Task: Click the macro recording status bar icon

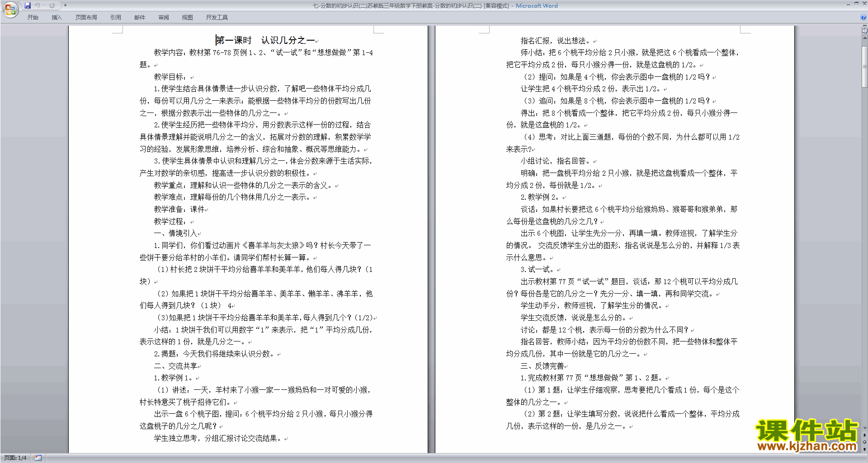Action: 38,458
